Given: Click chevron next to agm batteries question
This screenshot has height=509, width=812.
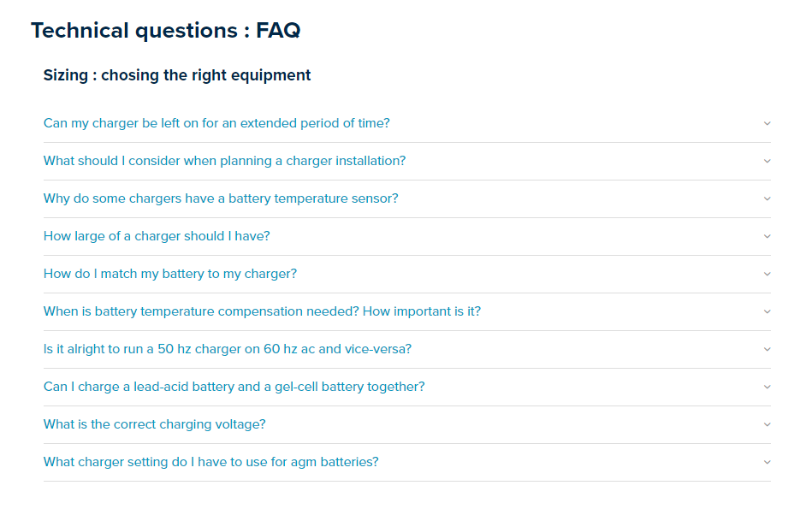Looking at the screenshot, I should click(x=767, y=462).
